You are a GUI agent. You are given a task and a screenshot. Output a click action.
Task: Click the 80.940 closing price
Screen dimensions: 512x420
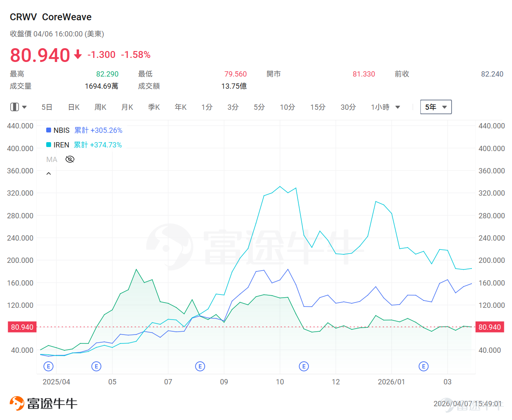pyautogui.click(x=40, y=55)
